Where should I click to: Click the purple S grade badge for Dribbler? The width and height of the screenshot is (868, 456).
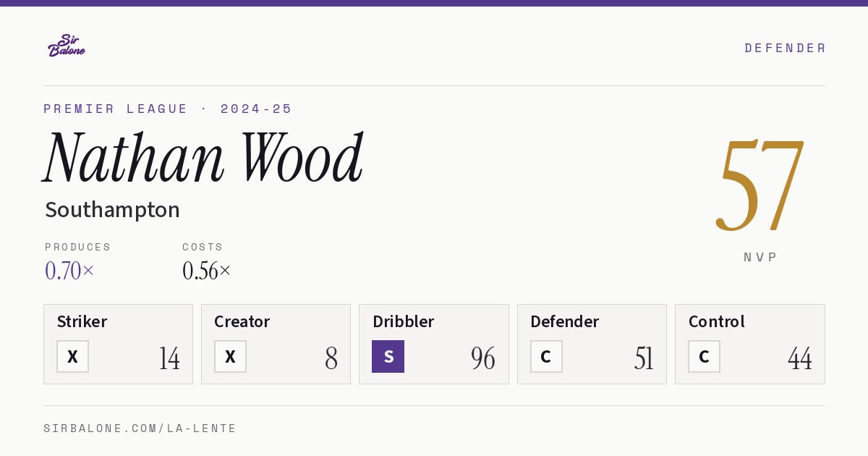tap(388, 356)
